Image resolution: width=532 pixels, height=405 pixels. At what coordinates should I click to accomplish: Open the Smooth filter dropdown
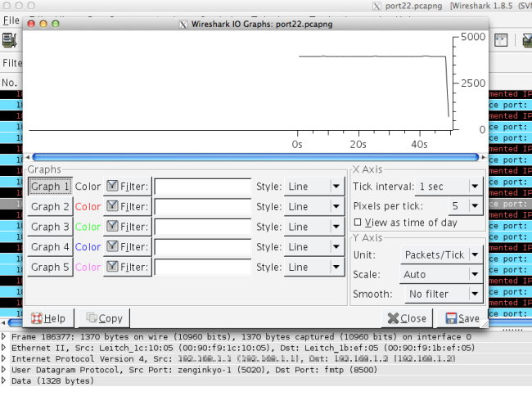click(x=444, y=294)
